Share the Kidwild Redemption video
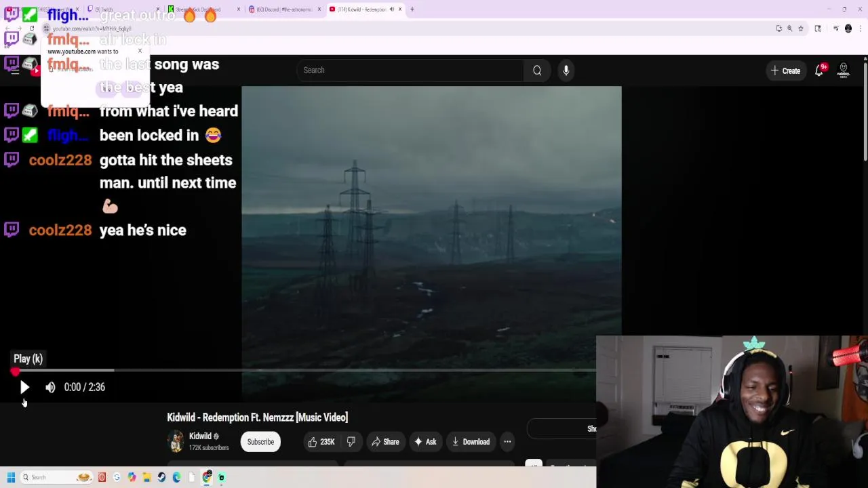 coord(385,442)
